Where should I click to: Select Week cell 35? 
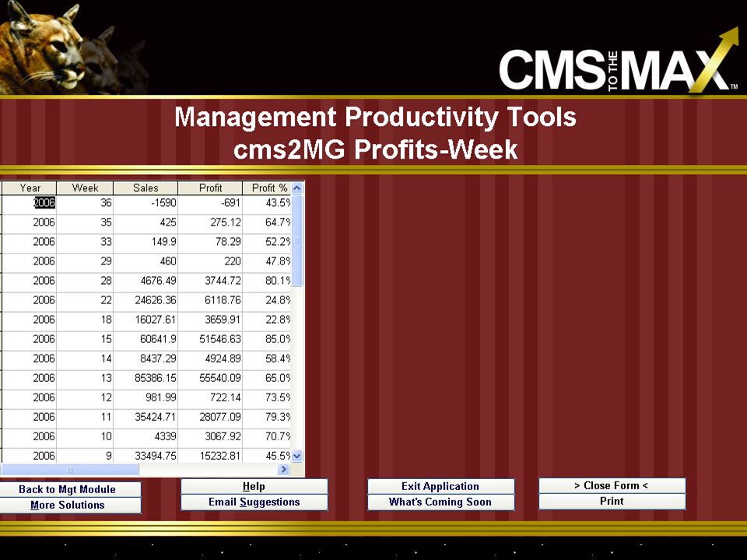coord(85,222)
